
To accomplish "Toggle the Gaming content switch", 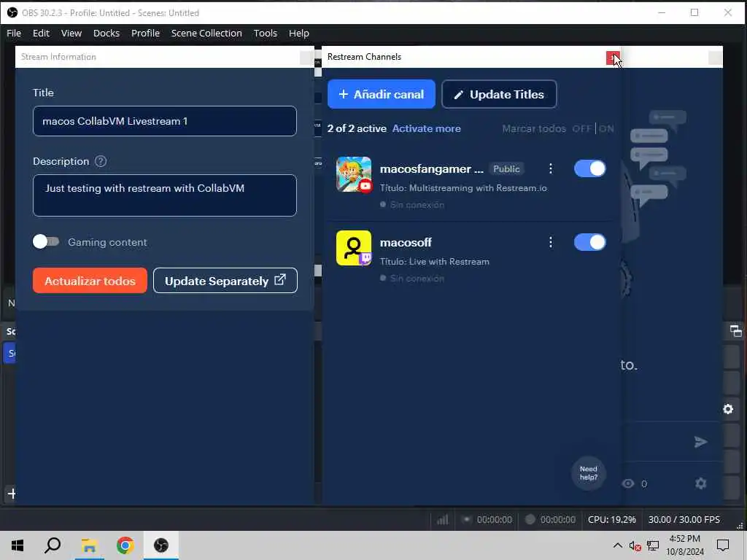I will pyautogui.click(x=46, y=242).
